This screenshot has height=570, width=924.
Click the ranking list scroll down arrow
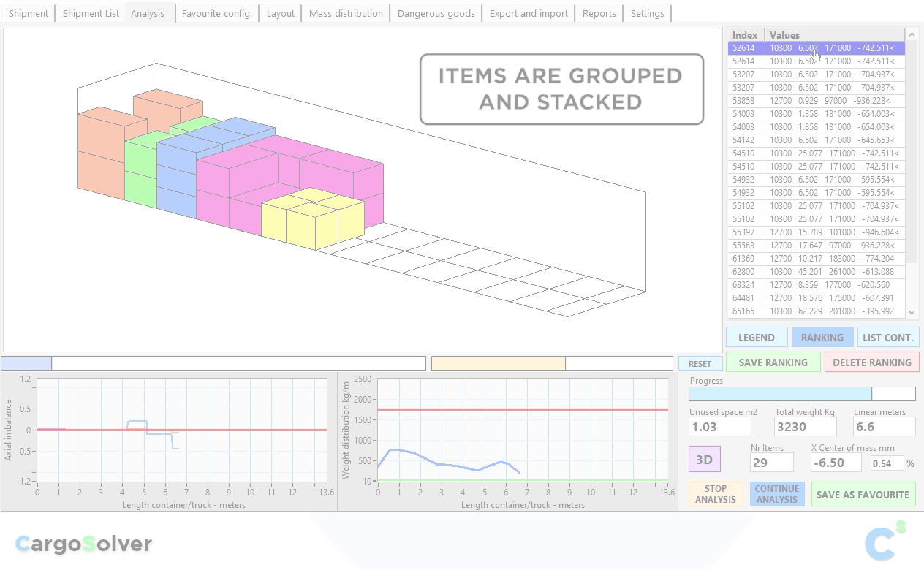tap(912, 312)
